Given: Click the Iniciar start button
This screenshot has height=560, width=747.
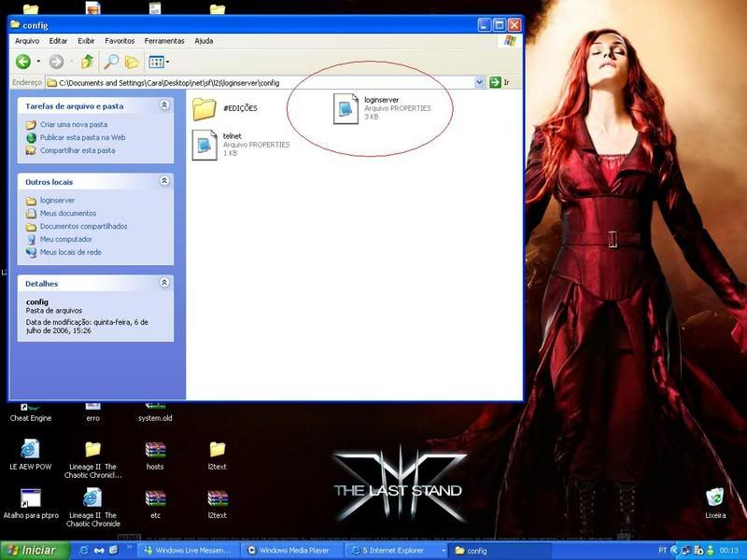Looking at the screenshot, I should click(x=33, y=551).
